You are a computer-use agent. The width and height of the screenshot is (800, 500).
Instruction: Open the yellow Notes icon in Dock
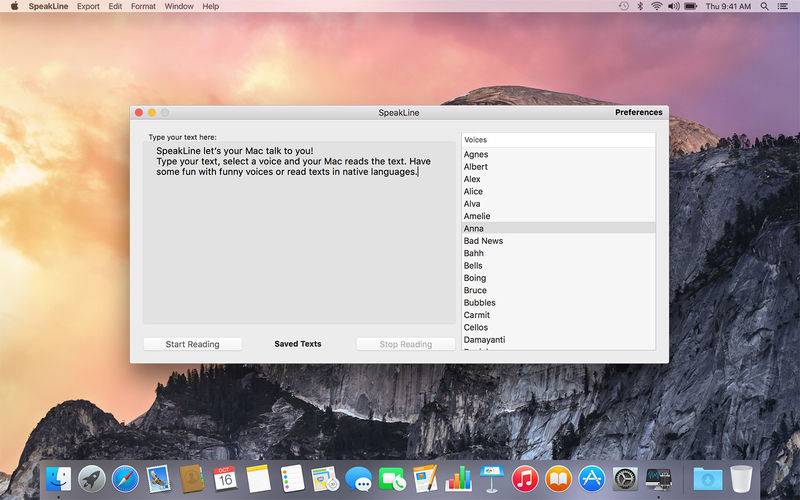[258, 479]
